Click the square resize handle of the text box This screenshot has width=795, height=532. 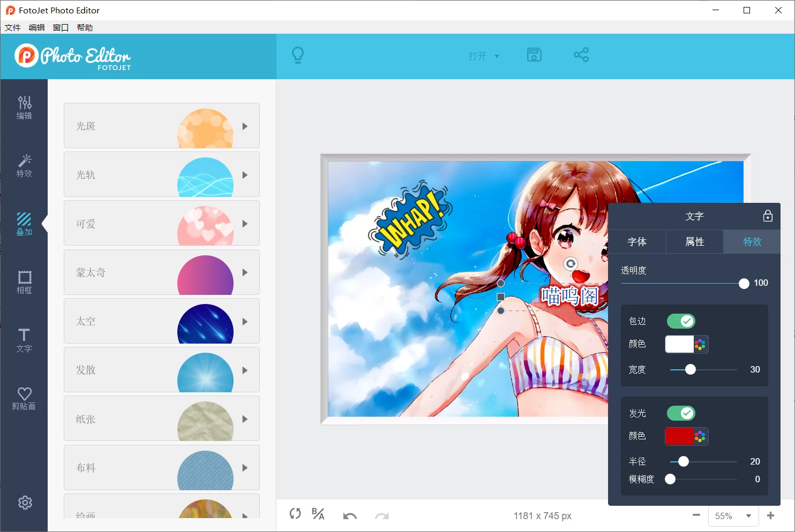click(501, 297)
